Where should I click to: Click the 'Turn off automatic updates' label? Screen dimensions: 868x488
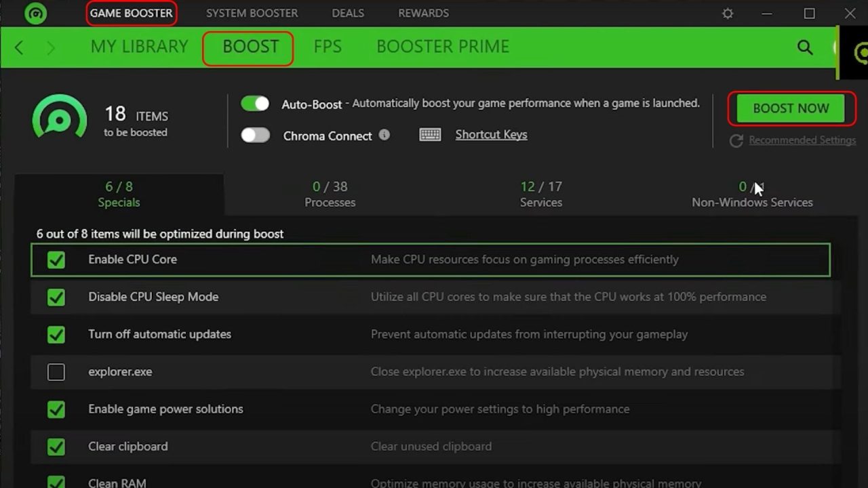click(x=159, y=334)
